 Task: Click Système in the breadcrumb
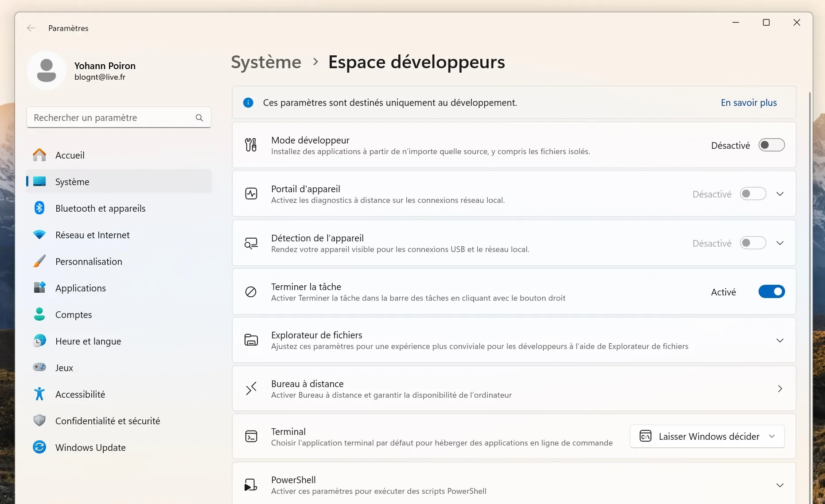(x=266, y=62)
